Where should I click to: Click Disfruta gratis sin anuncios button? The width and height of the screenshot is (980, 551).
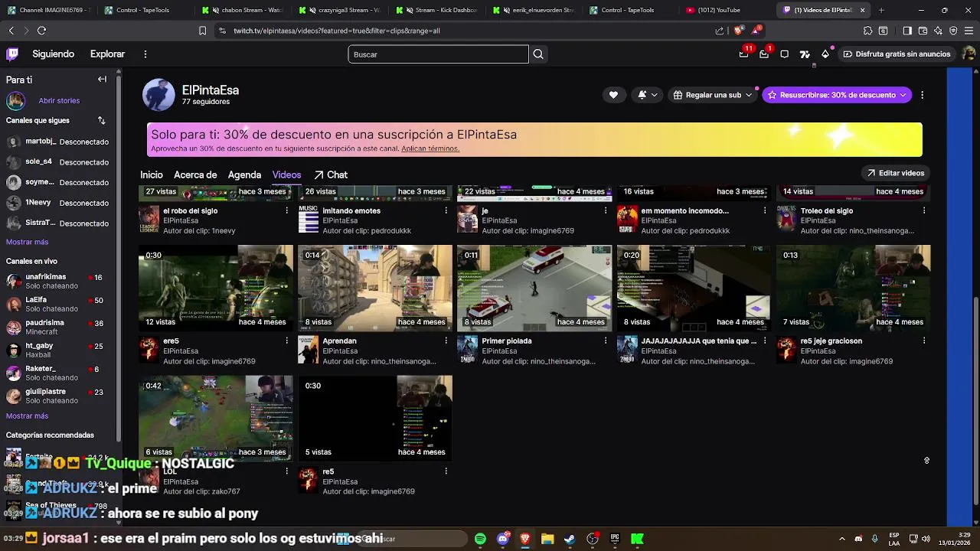pyautogui.click(x=897, y=54)
